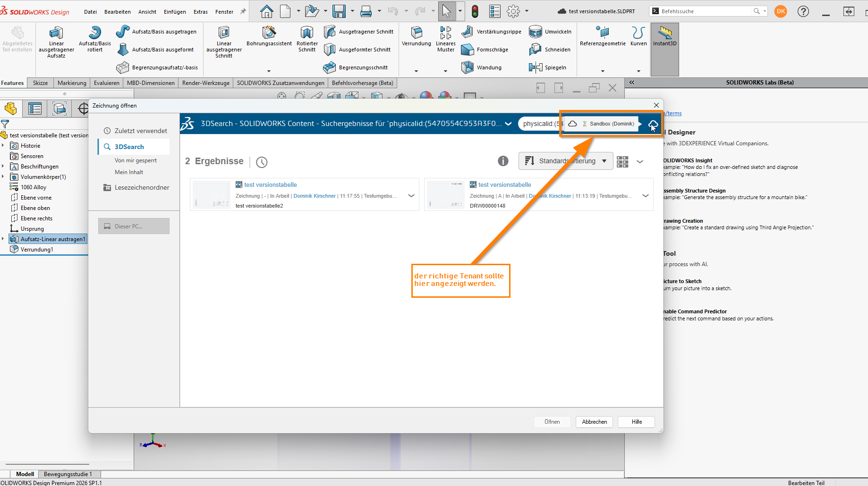Open the Einfügen menu

coord(175,12)
